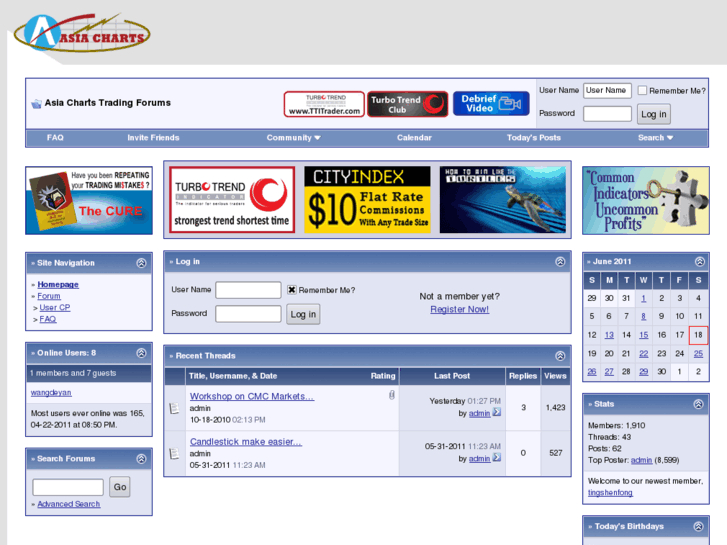Open the Common Indicators Uncommon Profits ad
The image size is (727, 545).
[x=646, y=200]
